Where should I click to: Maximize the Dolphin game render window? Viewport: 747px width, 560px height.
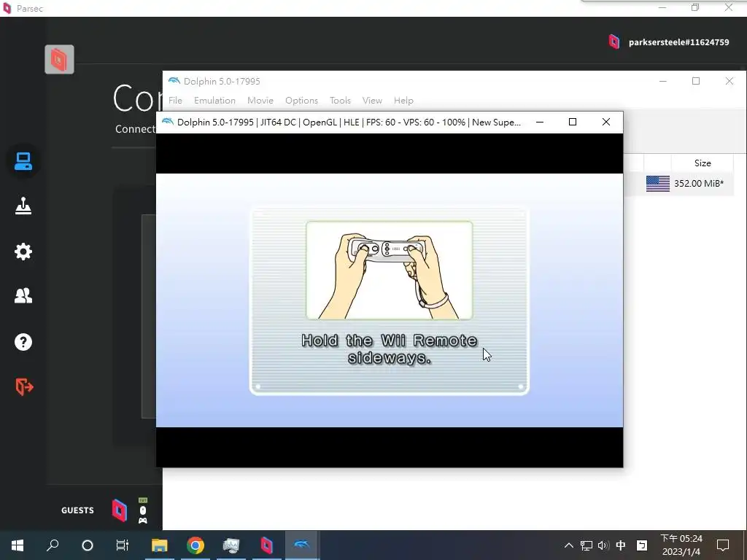(x=573, y=122)
